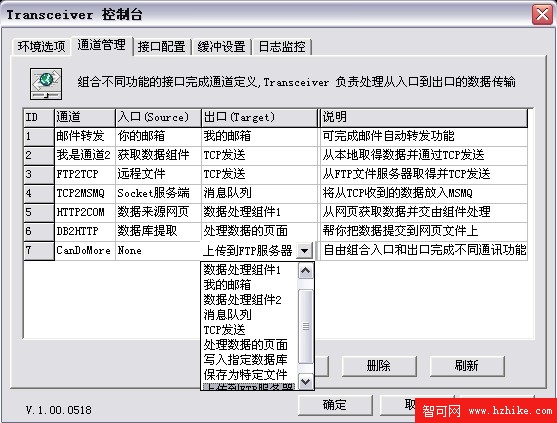
Task: Close the Transceiver 控制台 window
Action: (542, 15)
